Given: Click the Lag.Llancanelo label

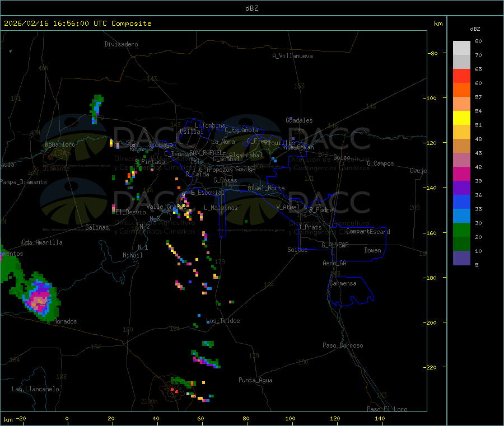Looking at the screenshot, I should click(x=35, y=389).
